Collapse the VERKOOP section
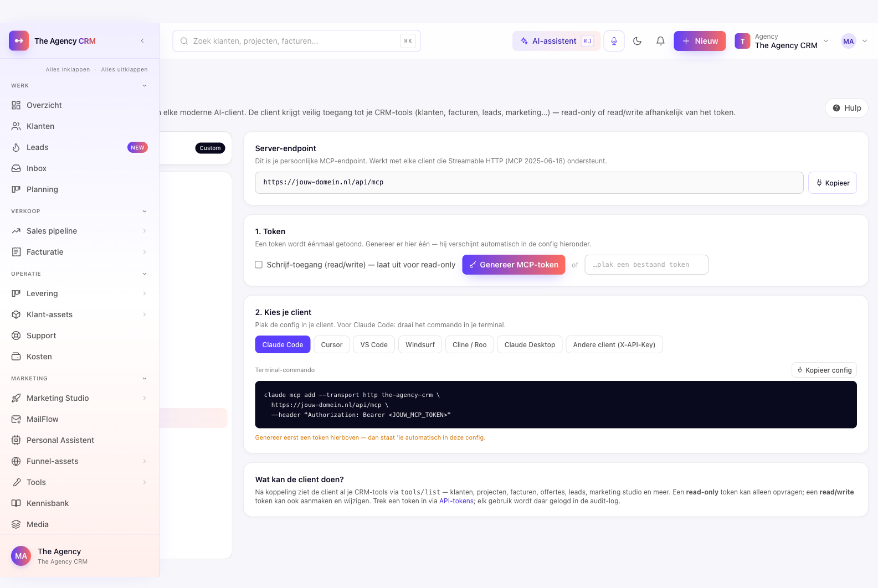Image resolution: width=878 pixels, height=588 pixels. (145, 212)
